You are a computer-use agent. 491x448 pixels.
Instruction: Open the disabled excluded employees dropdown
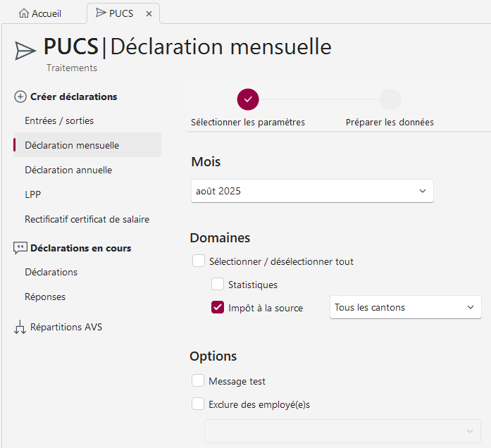tap(342, 431)
